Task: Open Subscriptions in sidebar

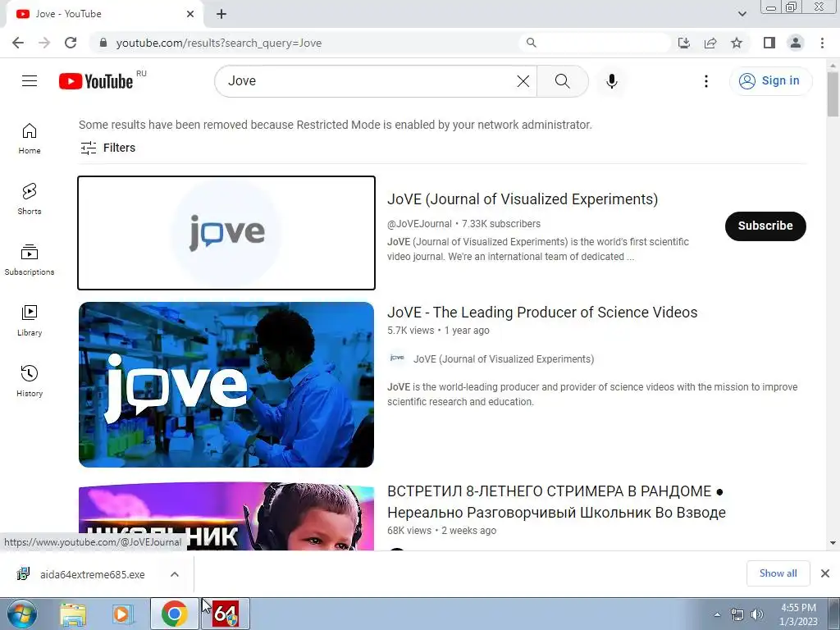Action: click(30, 260)
